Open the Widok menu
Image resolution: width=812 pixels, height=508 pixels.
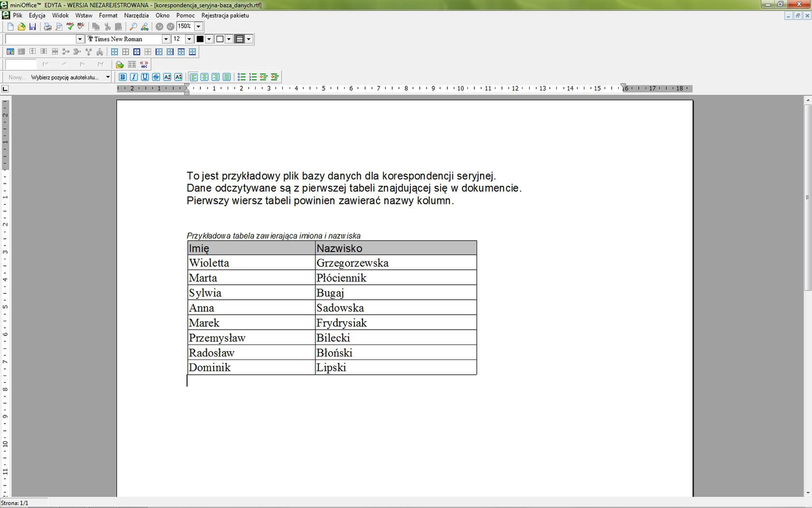(60, 15)
